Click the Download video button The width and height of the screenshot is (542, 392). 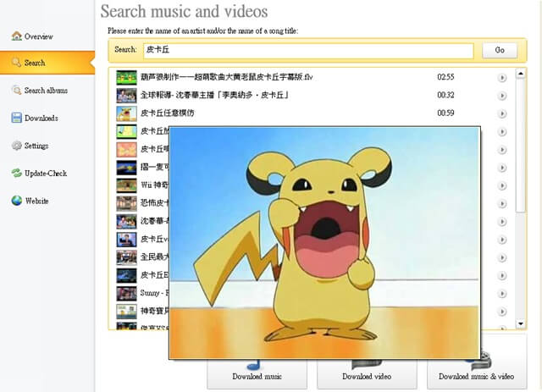(367, 373)
